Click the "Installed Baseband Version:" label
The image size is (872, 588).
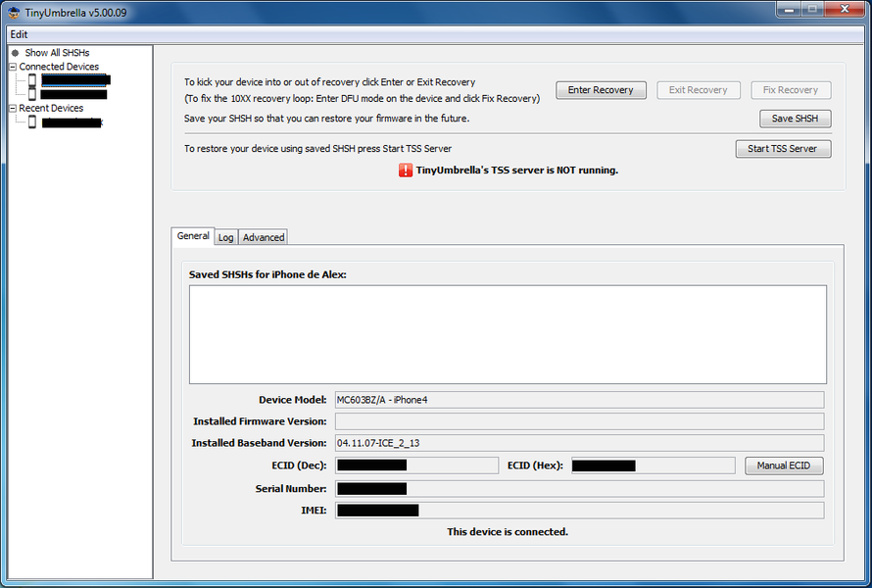[x=260, y=443]
